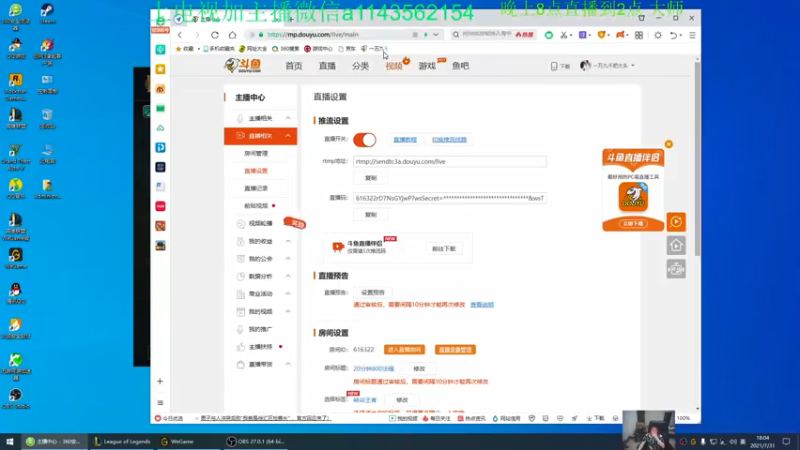This screenshot has height=450, width=800.
Task: Turn off the live broadcast switch
Action: (365, 139)
